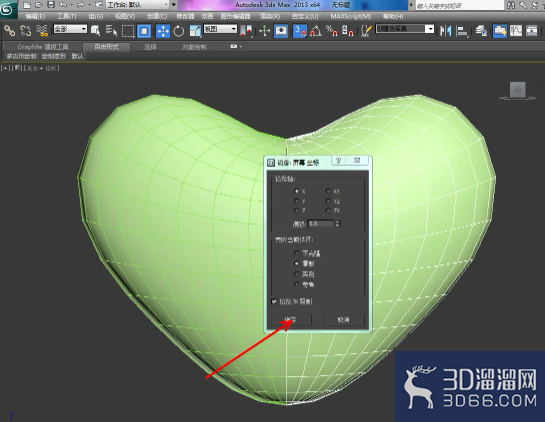Select the No Clone (不克隆) radio option
Viewport: 545px width, 422px height.
296,253
